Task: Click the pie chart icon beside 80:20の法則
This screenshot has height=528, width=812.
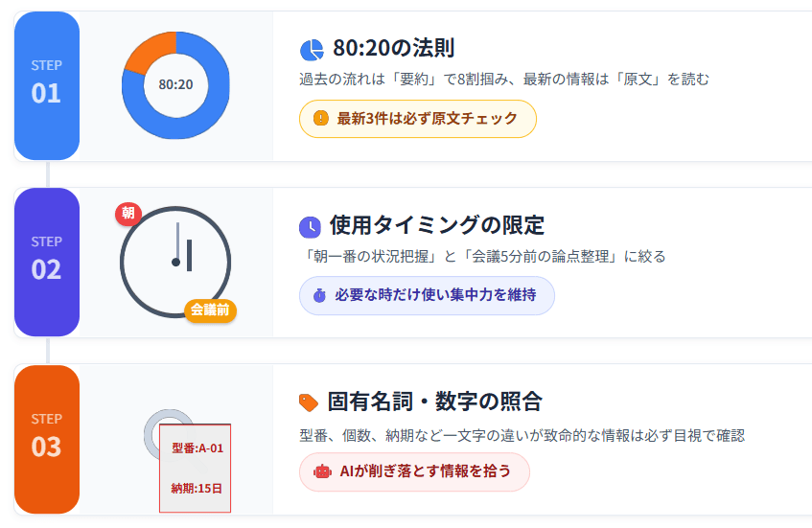Action: 312,50
